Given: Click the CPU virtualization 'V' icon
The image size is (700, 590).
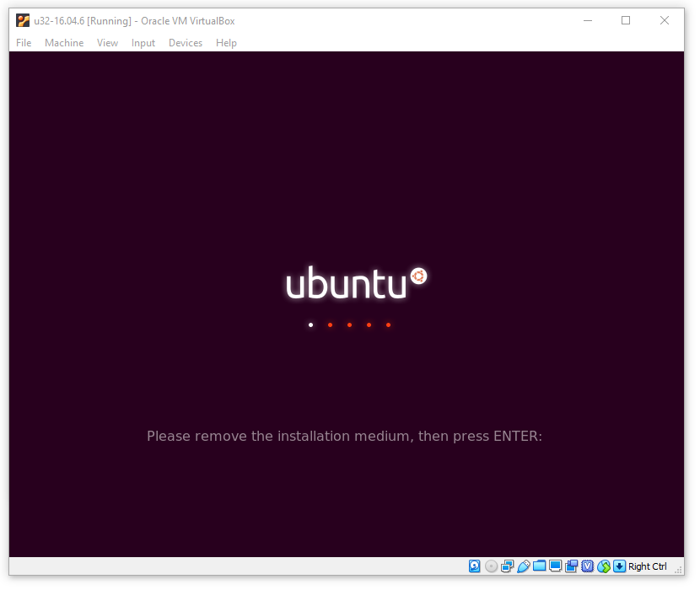Looking at the screenshot, I should pos(587,566).
